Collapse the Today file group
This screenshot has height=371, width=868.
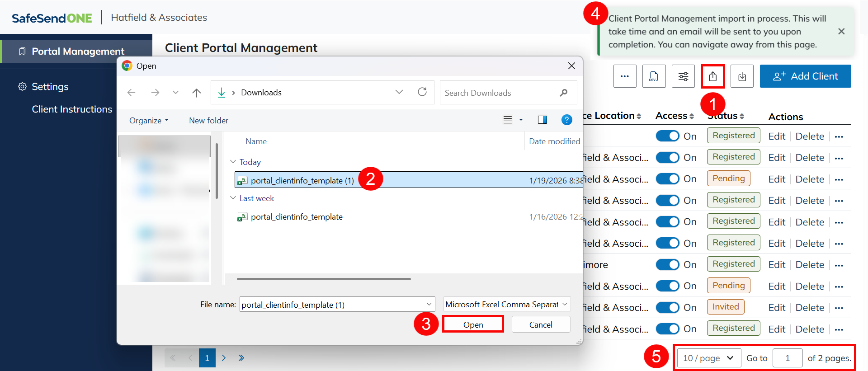coord(233,162)
